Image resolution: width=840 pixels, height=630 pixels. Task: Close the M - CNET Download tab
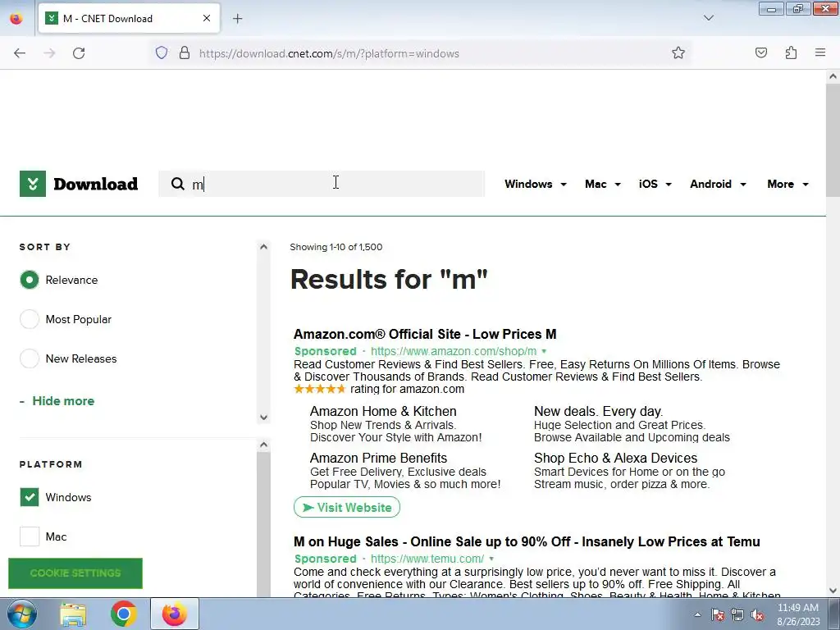[207, 18]
